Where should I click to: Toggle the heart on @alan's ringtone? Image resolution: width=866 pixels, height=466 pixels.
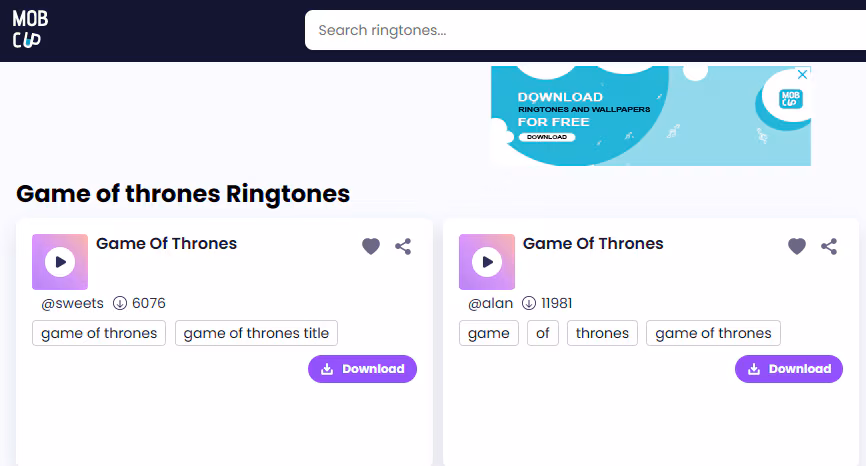coord(797,246)
